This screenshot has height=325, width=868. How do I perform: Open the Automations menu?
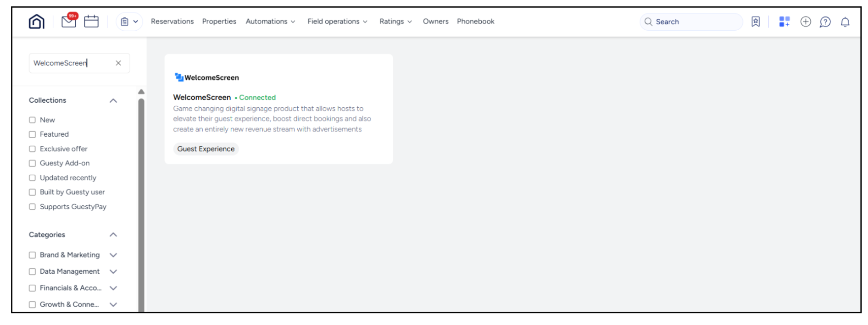pos(270,22)
